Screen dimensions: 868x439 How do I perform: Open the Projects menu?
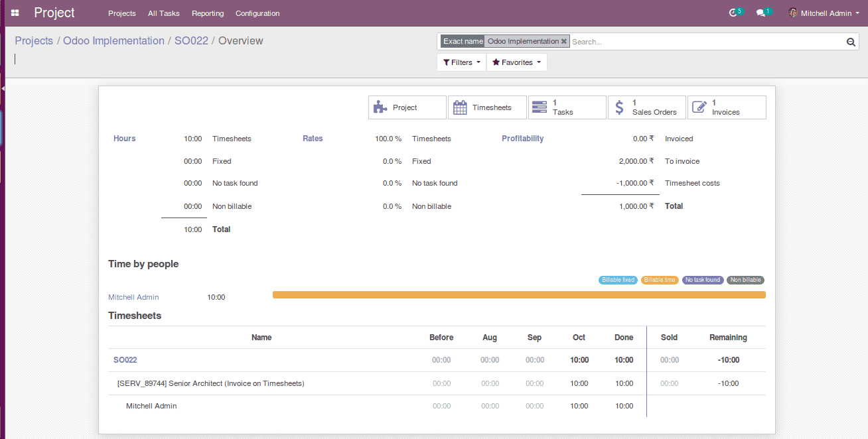(122, 13)
